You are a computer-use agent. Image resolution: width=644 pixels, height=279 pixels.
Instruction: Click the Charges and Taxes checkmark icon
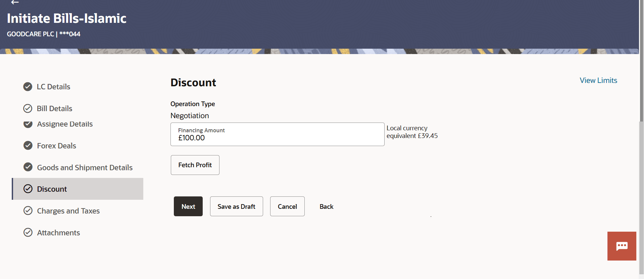tap(28, 211)
